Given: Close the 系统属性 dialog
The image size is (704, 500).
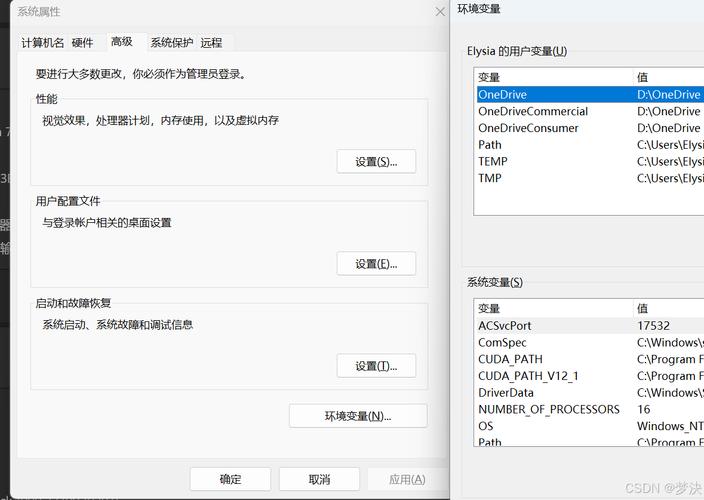Looking at the screenshot, I should 440,12.
